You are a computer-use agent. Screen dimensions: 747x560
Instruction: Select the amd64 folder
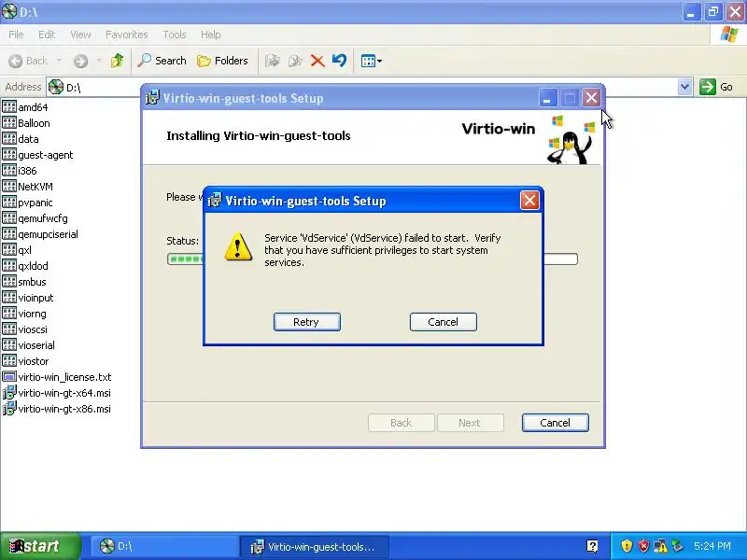click(x=25, y=107)
